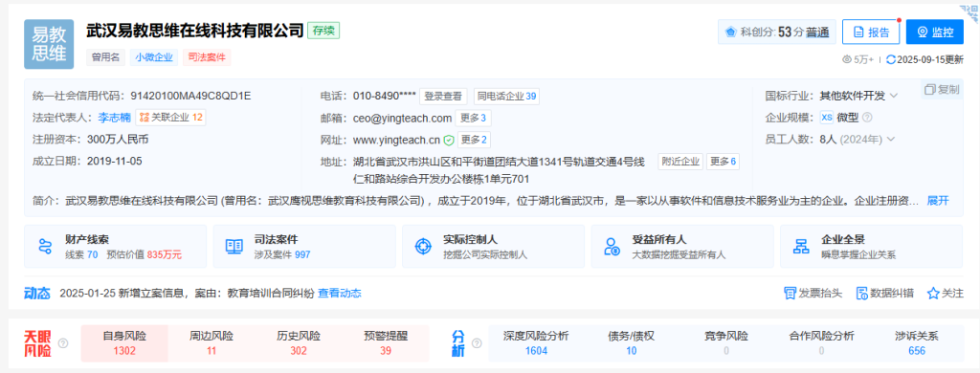Viewport: 980px width, 373px height.
Task: Open 涉诉关系 656
Action: click(917, 343)
